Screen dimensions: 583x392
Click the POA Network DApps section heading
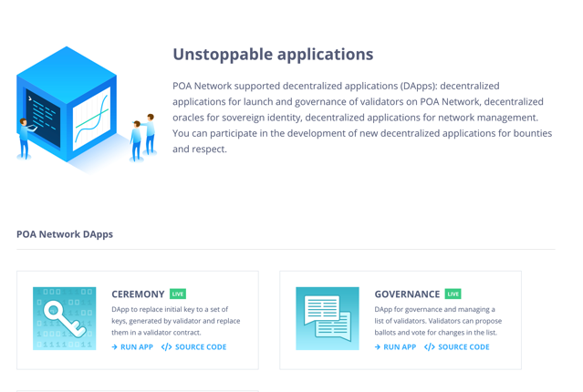[x=65, y=234]
